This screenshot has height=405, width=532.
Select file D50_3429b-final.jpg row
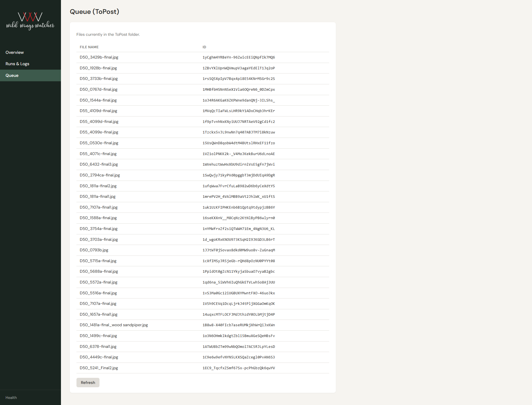coord(99,57)
